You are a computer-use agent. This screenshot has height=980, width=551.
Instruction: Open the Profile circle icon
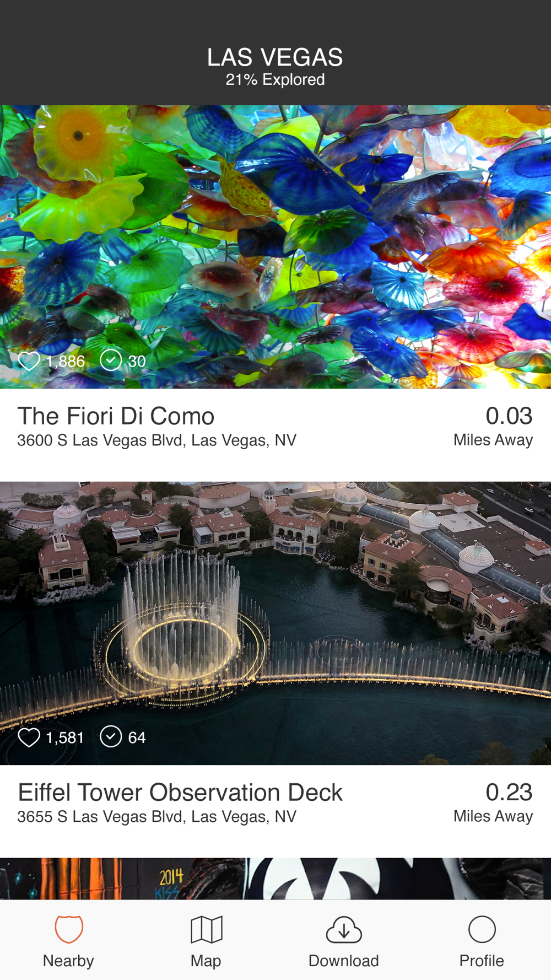coord(482,929)
